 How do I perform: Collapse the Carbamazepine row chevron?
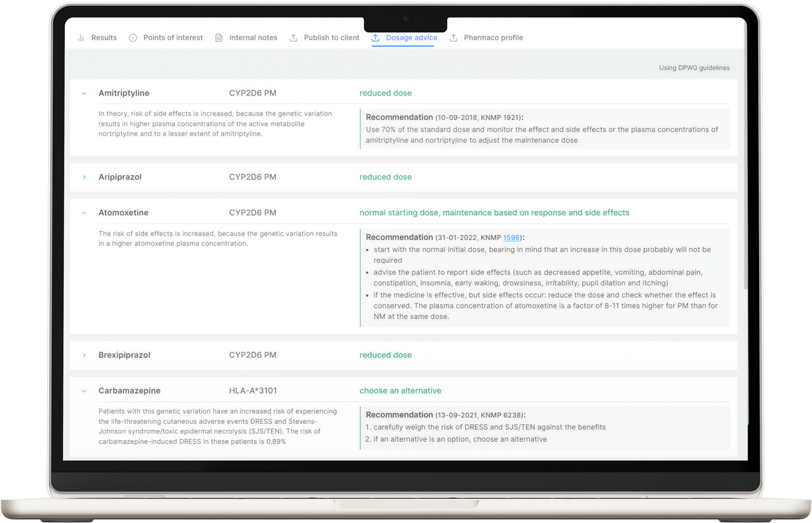pyautogui.click(x=84, y=391)
